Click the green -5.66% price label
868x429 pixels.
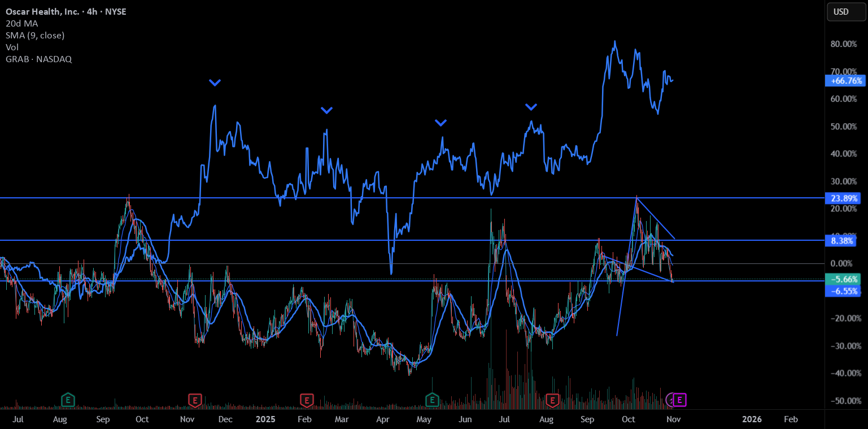844,279
